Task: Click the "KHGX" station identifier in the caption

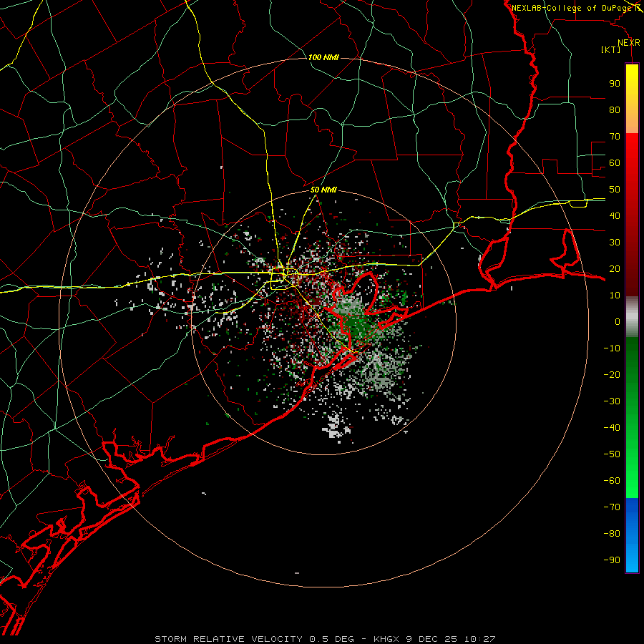Action: pyautogui.click(x=386, y=639)
